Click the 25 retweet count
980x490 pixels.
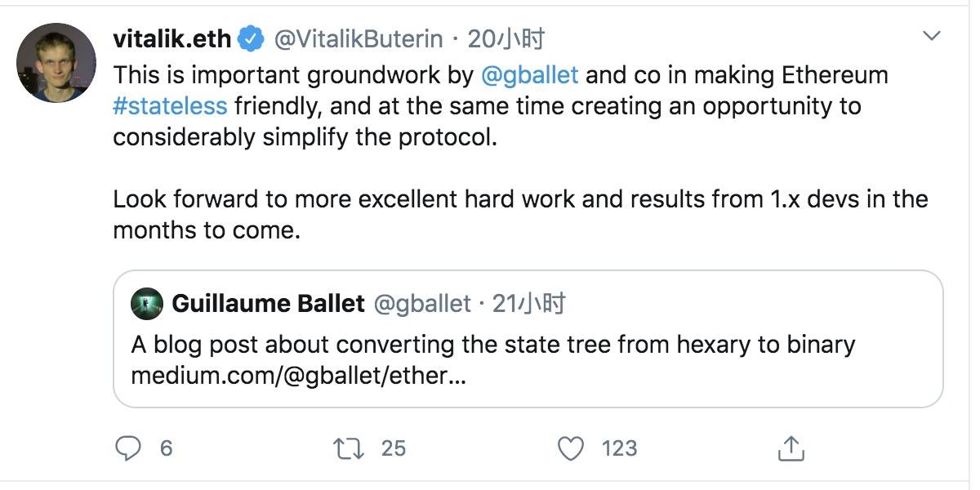coord(393,448)
